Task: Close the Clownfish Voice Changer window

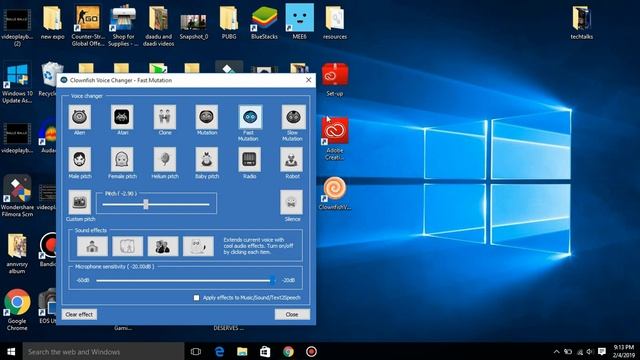Action: pos(309,80)
